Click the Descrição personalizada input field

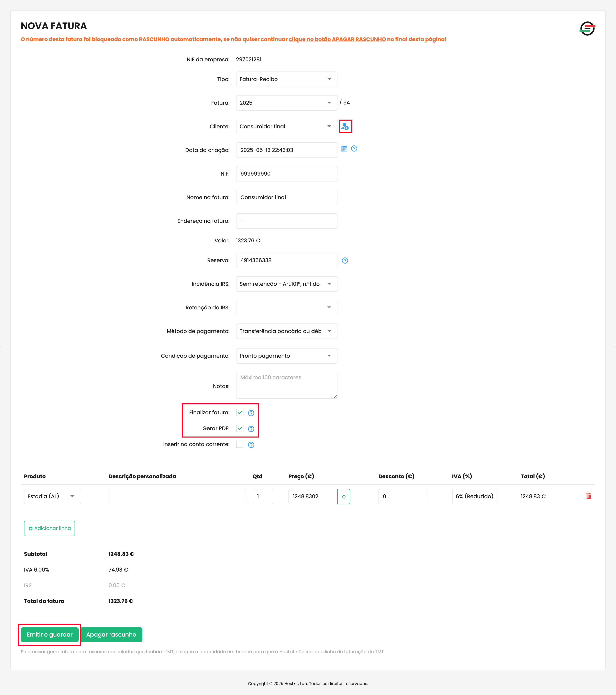click(177, 496)
